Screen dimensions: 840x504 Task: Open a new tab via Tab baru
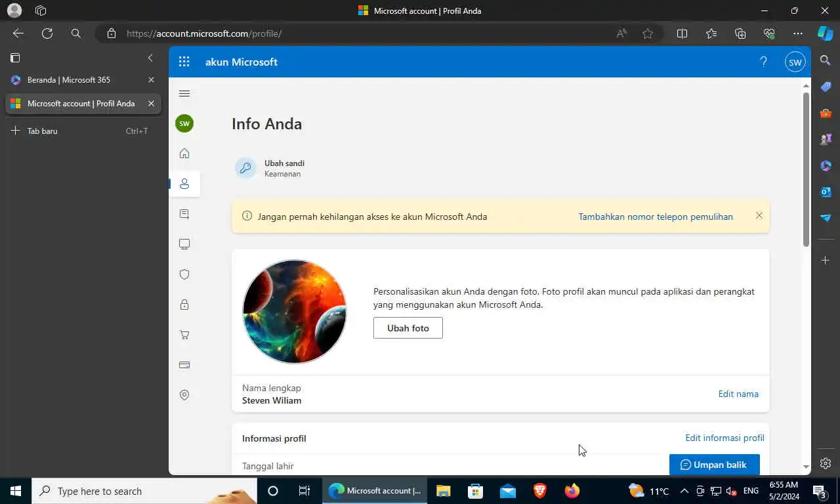(x=83, y=131)
